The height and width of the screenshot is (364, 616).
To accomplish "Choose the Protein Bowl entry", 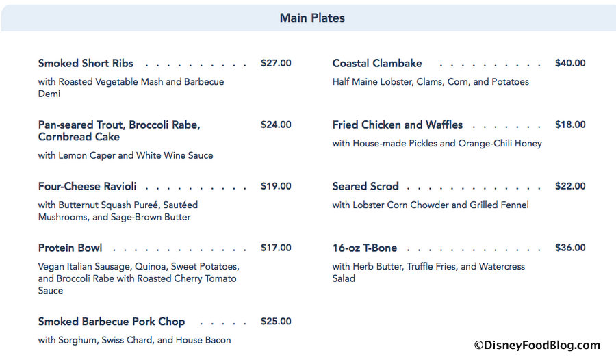I will pyautogui.click(x=70, y=248).
